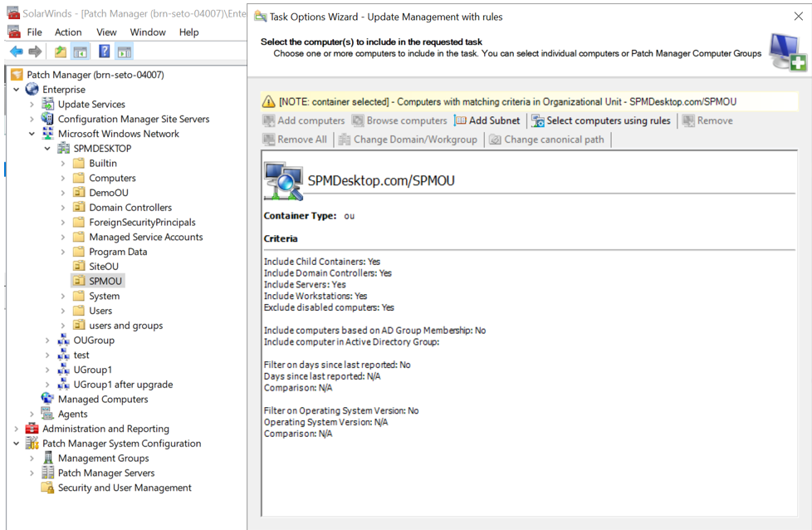
Task: Collapse the Enterprise tree node
Action: click(x=17, y=90)
